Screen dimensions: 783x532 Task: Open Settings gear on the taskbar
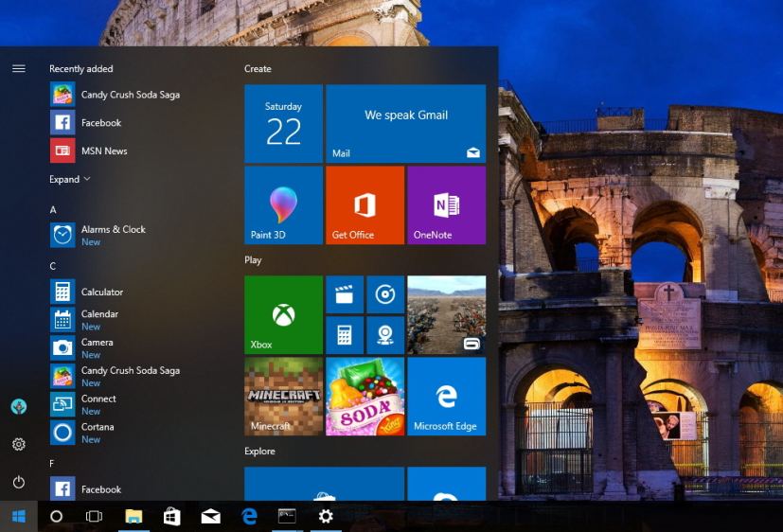pyautogui.click(x=326, y=516)
